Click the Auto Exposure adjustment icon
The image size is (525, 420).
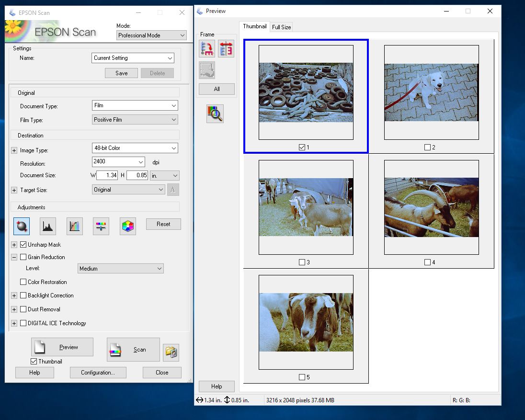pyautogui.click(x=22, y=226)
